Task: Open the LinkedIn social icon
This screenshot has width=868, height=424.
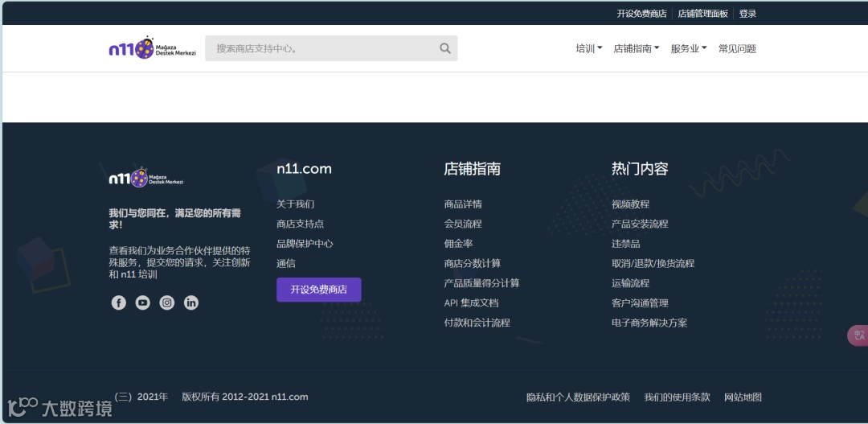Action: tap(191, 303)
